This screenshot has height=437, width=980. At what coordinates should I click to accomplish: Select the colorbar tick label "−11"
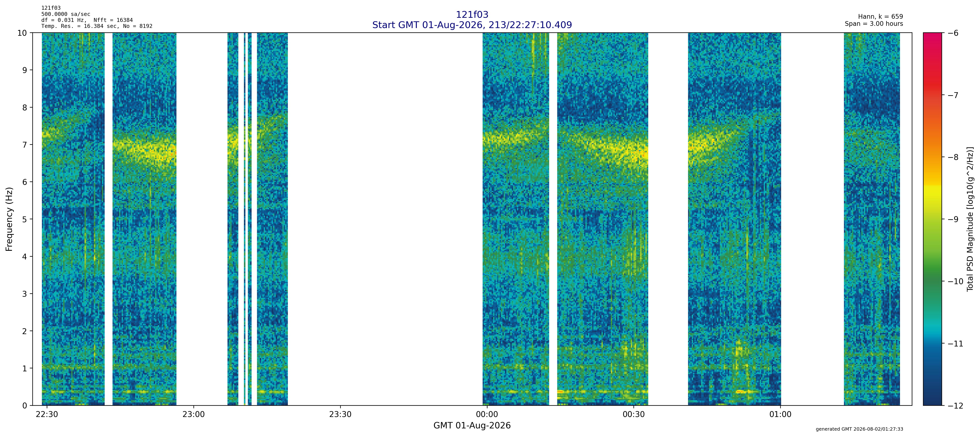coord(955,344)
